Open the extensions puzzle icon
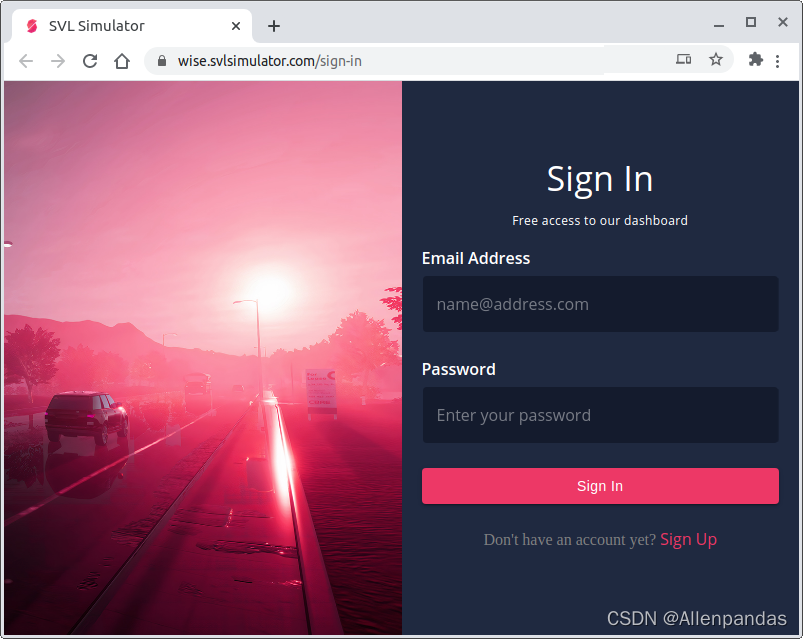The image size is (803, 639). [x=755, y=60]
